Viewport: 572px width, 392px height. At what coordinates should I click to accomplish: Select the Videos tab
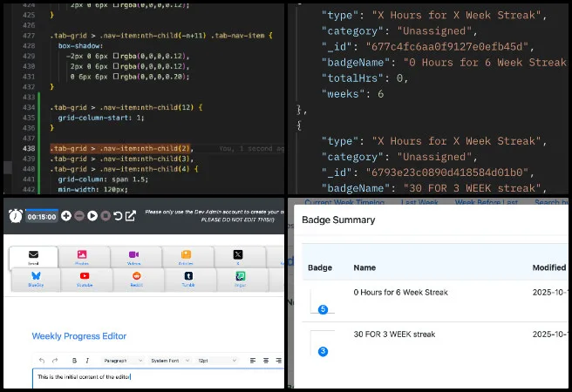point(134,257)
